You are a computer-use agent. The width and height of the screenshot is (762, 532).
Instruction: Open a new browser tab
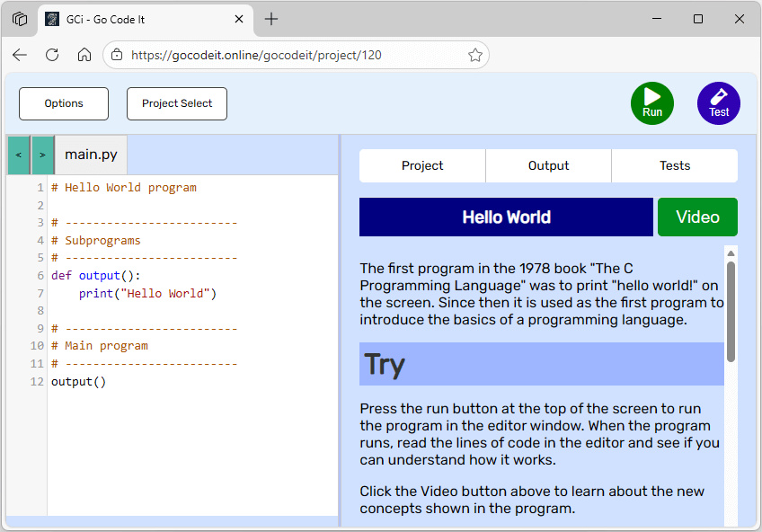pos(271,19)
